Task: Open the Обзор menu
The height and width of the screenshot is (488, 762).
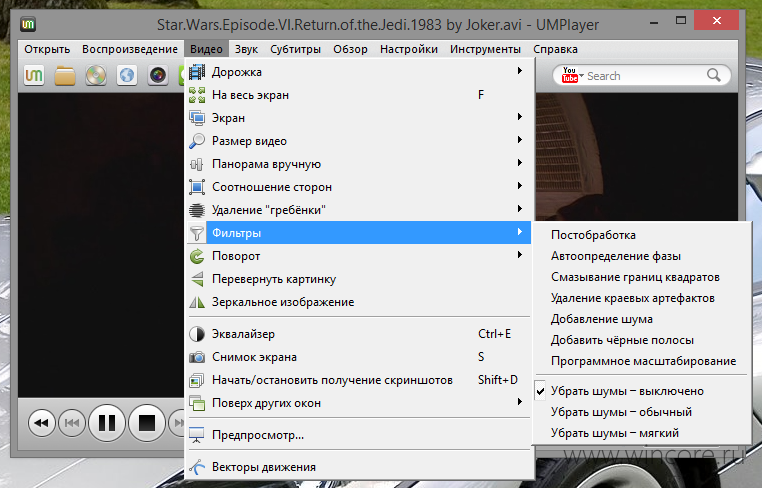Action: (350, 49)
